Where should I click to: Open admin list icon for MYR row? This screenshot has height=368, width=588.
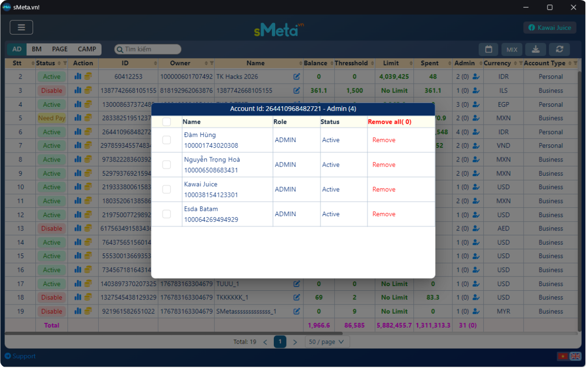coord(476,311)
